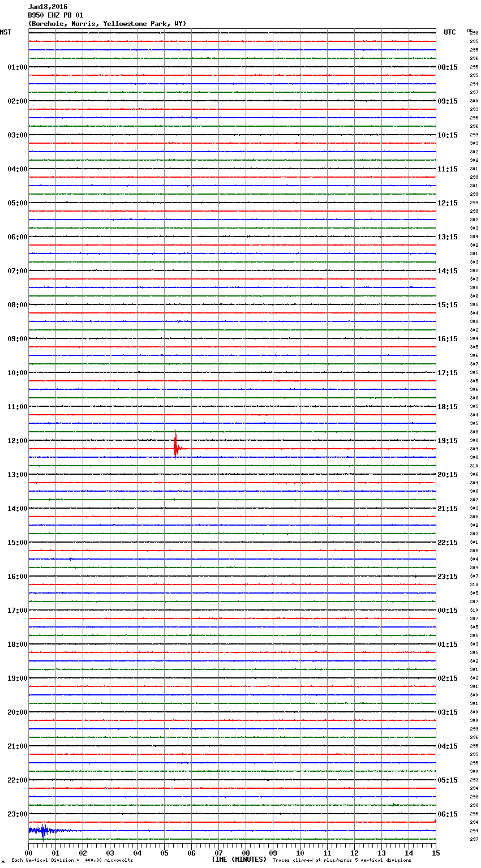Select the 13:00 MST hour label
481x868 pixels.
pyautogui.click(x=18, y=475)
